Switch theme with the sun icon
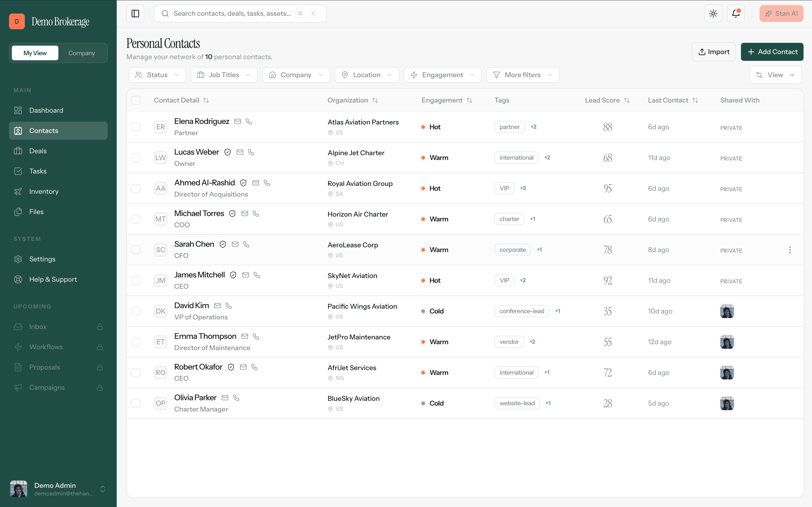The width and height of the screenshot is (812, 507). coord(713,14)
